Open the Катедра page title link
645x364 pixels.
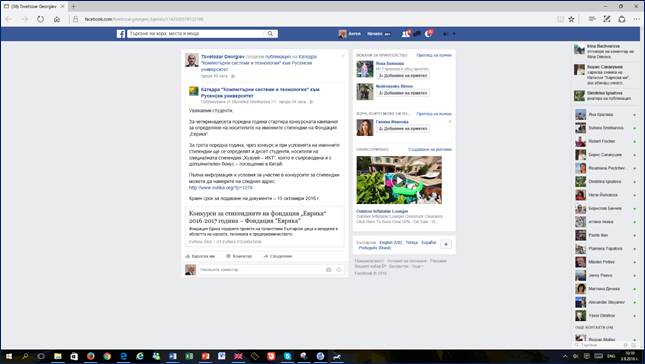(260, 92)
